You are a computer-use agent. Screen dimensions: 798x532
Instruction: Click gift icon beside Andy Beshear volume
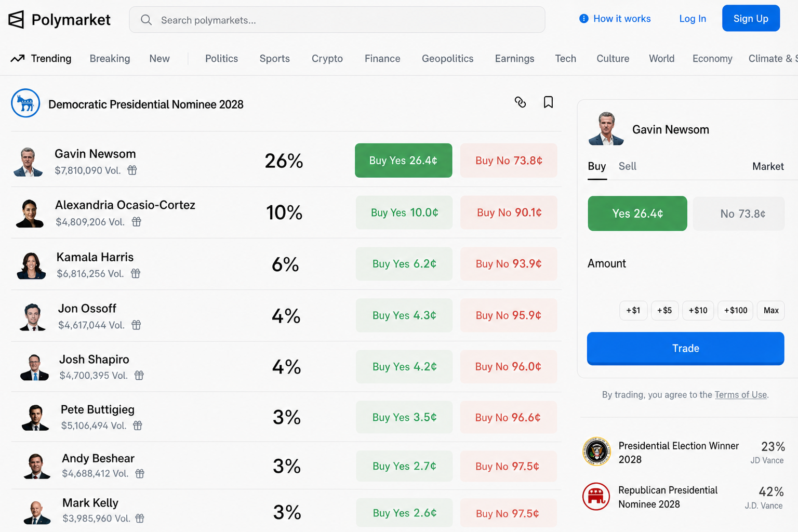click(x=140, y=473)
